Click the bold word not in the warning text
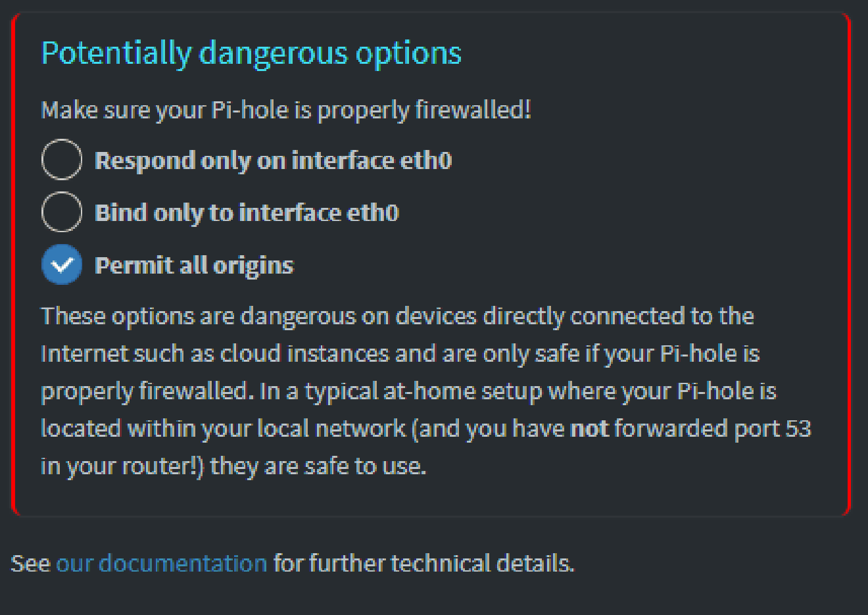868x615 pixels. [590, 428]
